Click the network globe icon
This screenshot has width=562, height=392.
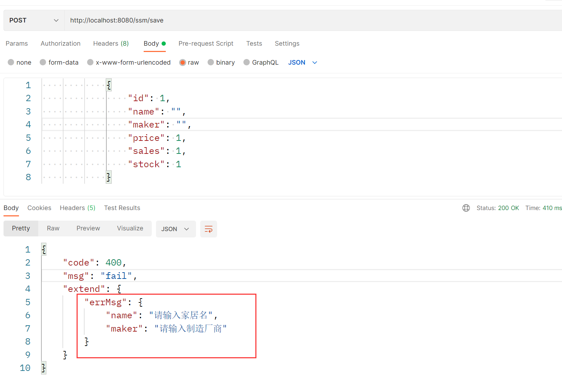click(466, 208)
